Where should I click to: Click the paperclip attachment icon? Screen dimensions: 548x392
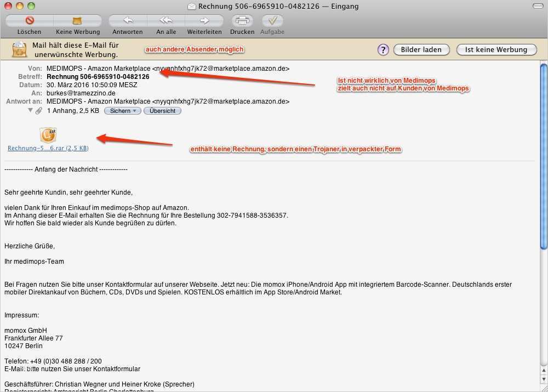39,111
